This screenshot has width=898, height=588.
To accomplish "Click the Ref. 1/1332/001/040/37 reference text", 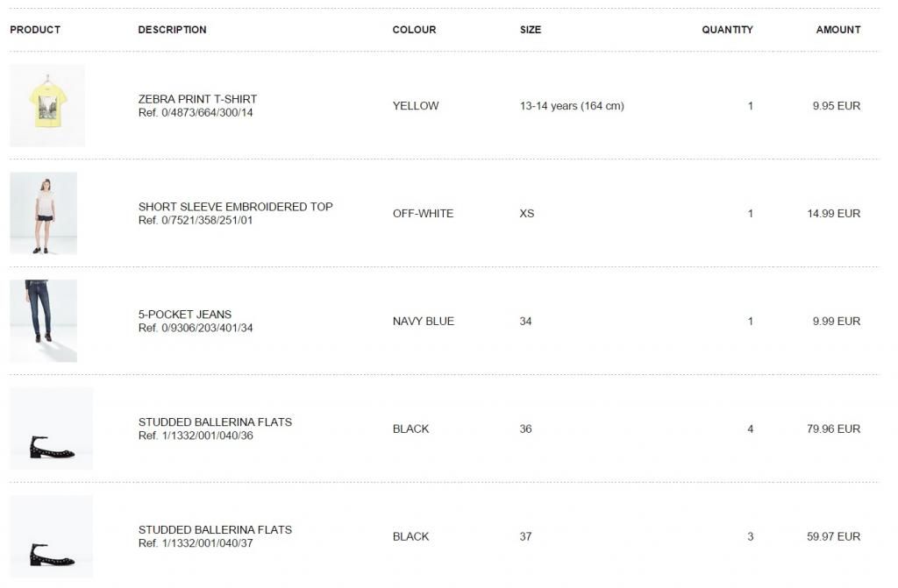I will (196, 543).
